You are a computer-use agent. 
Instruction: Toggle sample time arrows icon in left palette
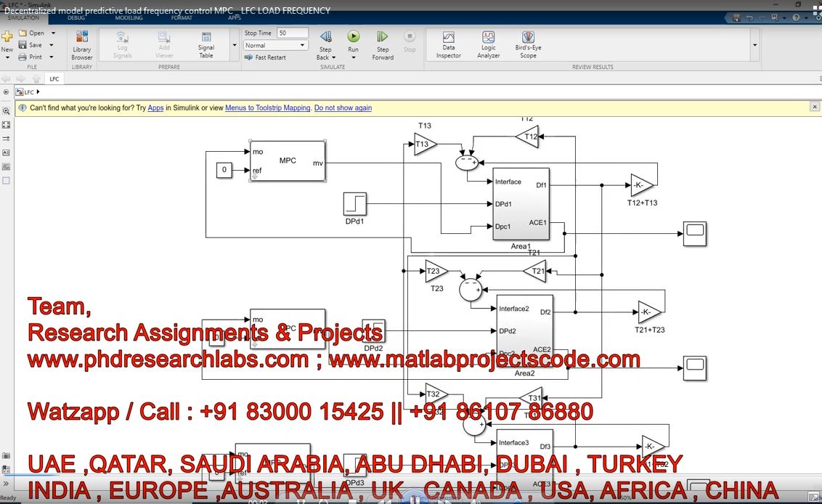(7, 139)
